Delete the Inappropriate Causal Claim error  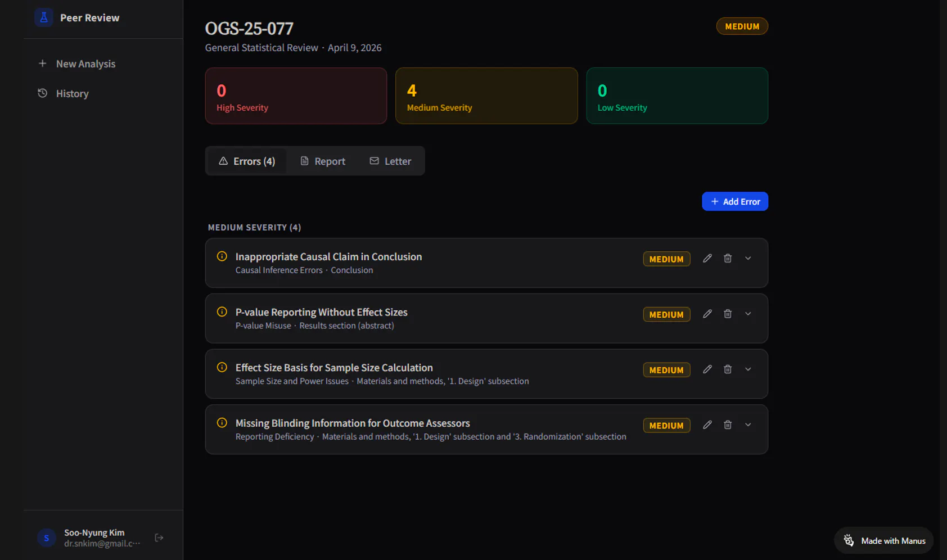[x=728, y=259]
